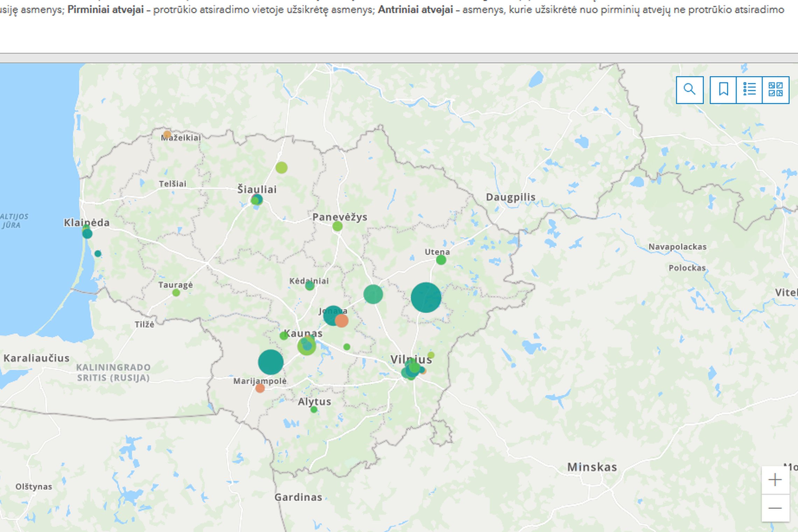798x532 pixels.
Task: Show the map legend list
Action: tap(749, 90)
